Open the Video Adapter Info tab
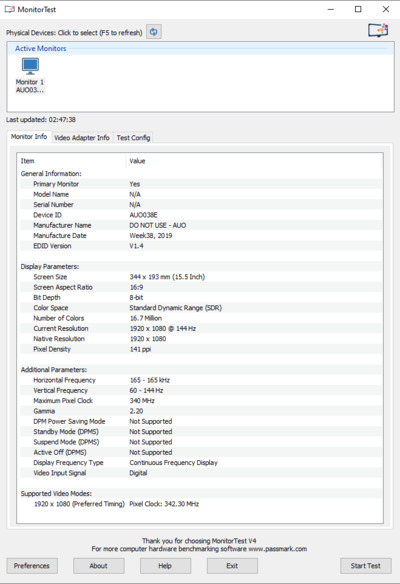Viewport: 400px width, 584px height. click(82, 138)
